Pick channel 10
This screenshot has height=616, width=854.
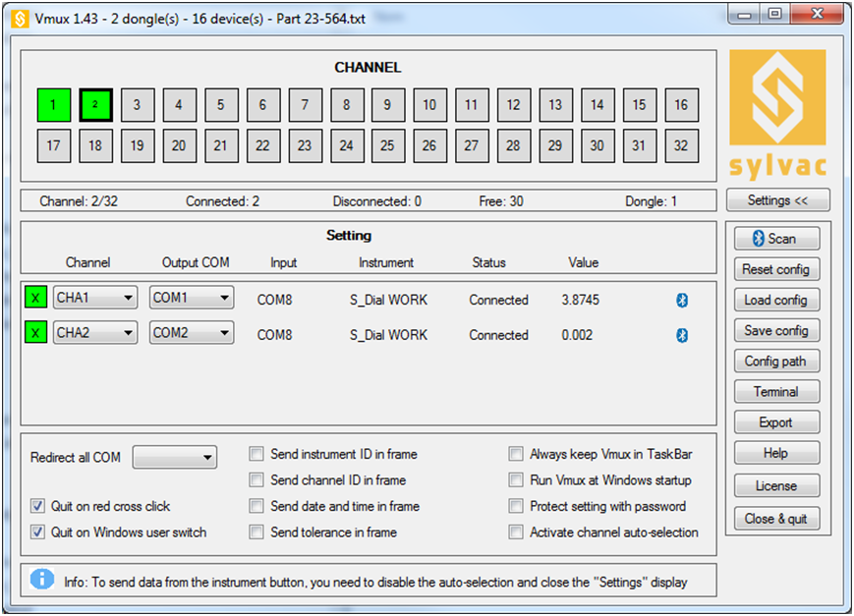click(430, 104)
